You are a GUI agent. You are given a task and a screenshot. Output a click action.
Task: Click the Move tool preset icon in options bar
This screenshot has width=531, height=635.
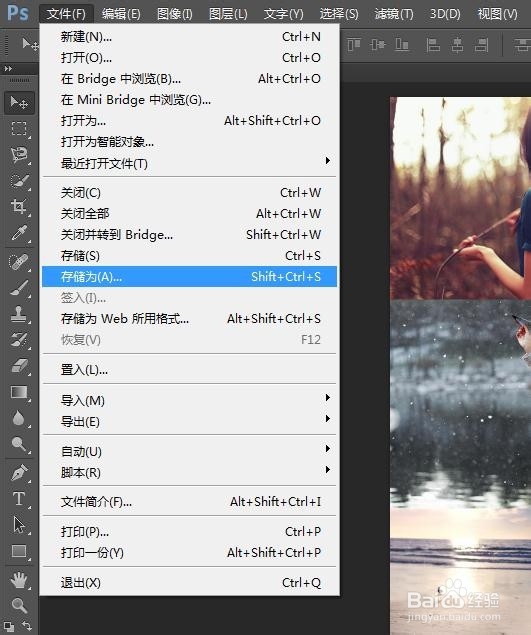pos(30,44)
